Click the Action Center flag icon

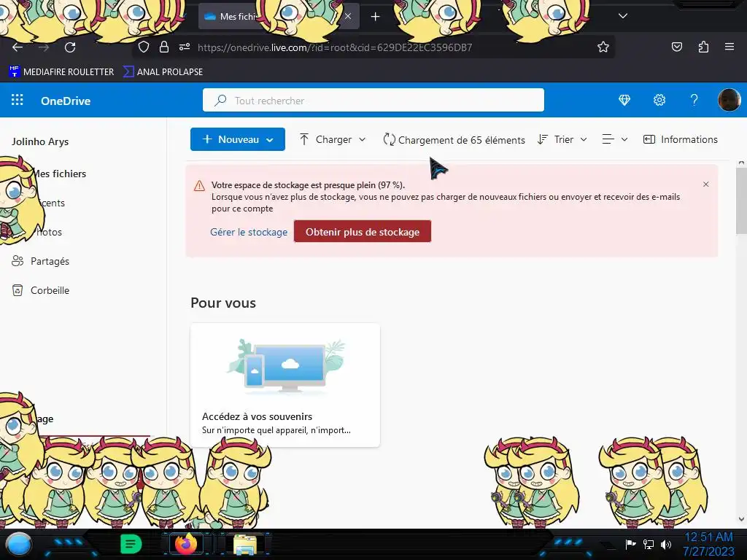coord(630,544)
